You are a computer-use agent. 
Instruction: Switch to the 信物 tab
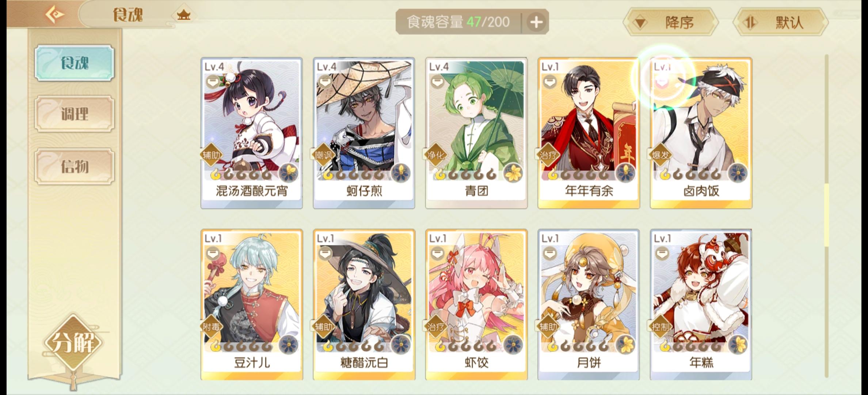[75, 166]
